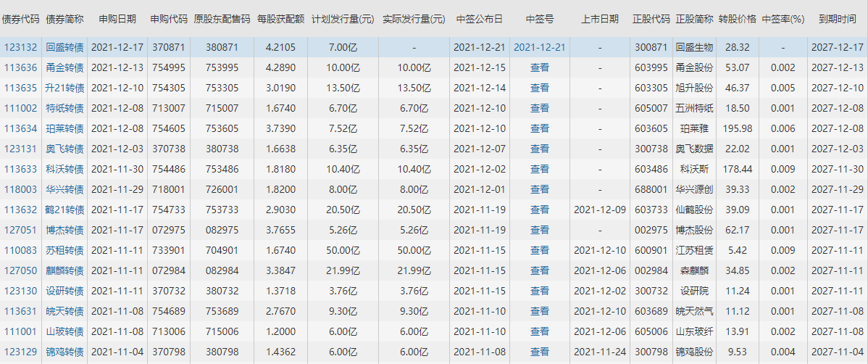The width and height of the screenshot is (868, 364).
Task: Click 查看 in the 科沃转债 row
Action: [x=540, y=169]
